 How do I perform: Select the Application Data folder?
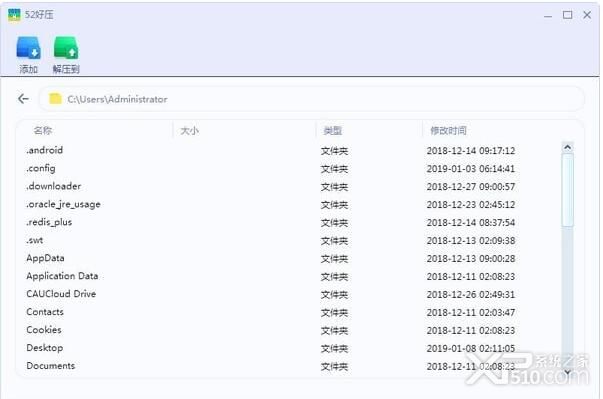point(62,276)
